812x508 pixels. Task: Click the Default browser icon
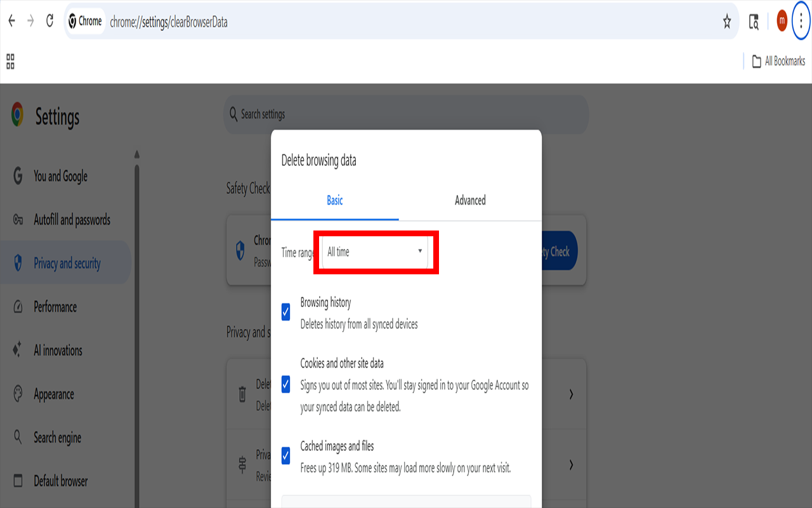tap(18, 481)
